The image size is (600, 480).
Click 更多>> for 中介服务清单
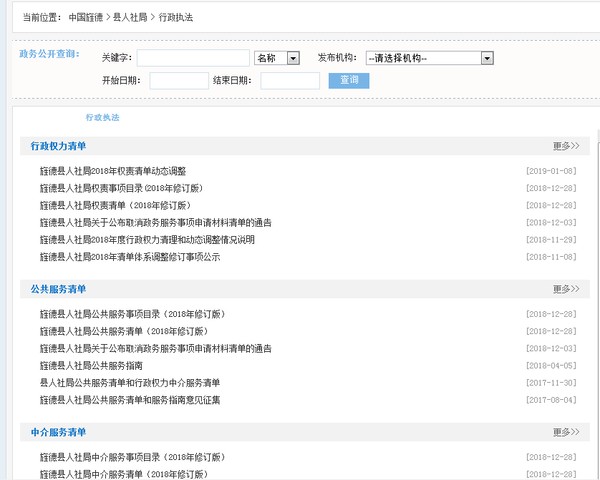[x=566, y=432]
